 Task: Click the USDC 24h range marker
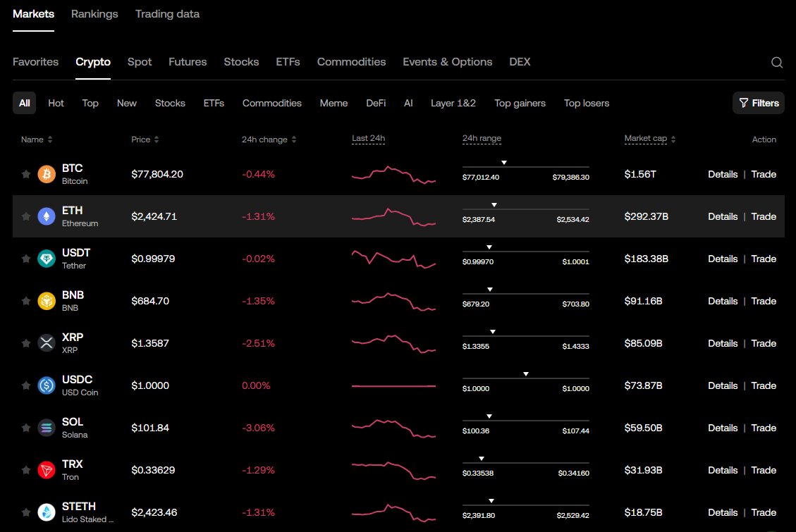[x=526, y=374]
